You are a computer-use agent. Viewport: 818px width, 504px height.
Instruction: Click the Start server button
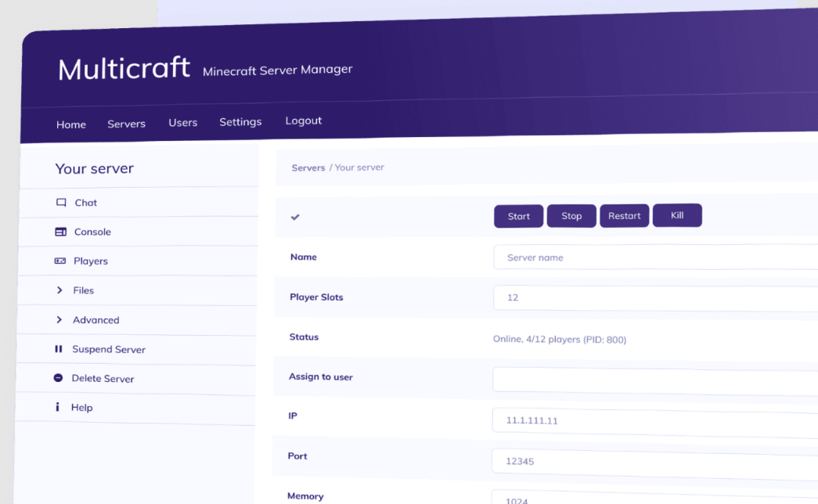(518, 216)
